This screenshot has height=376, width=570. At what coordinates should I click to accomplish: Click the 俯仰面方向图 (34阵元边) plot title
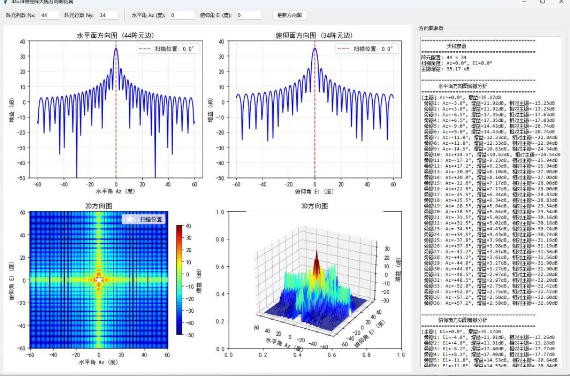pos(314,35)
